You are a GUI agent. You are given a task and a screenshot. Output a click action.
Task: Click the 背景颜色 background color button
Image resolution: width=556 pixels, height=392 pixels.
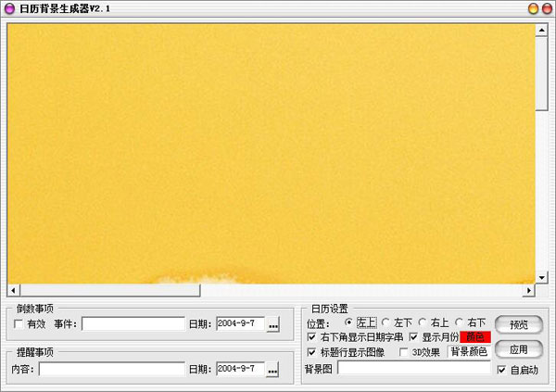[469, 352]
